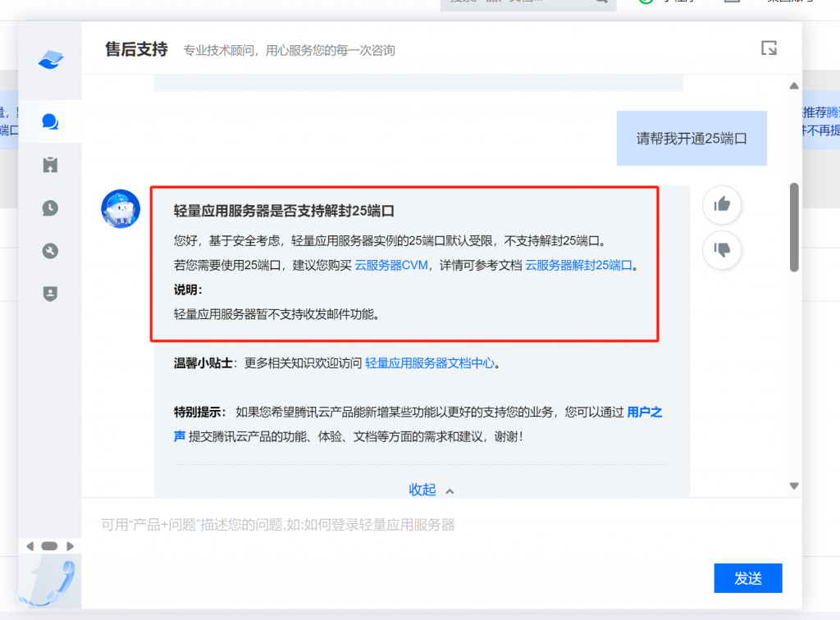This screenshot has height=620, width=840.
Task: Click the assistant robot avatar
Action: [x=121, y=209]
